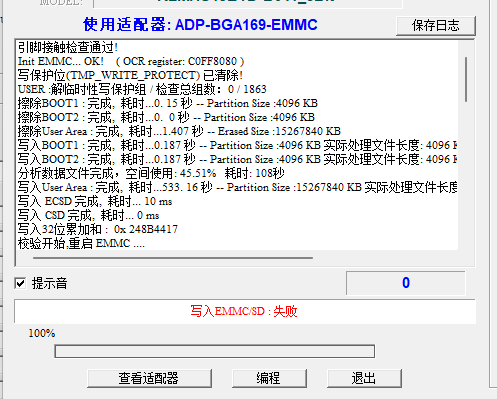The height and width of the screenshot is (399, 497).
Task: Click the 100% progress label
Action: [x=42, y=333]
